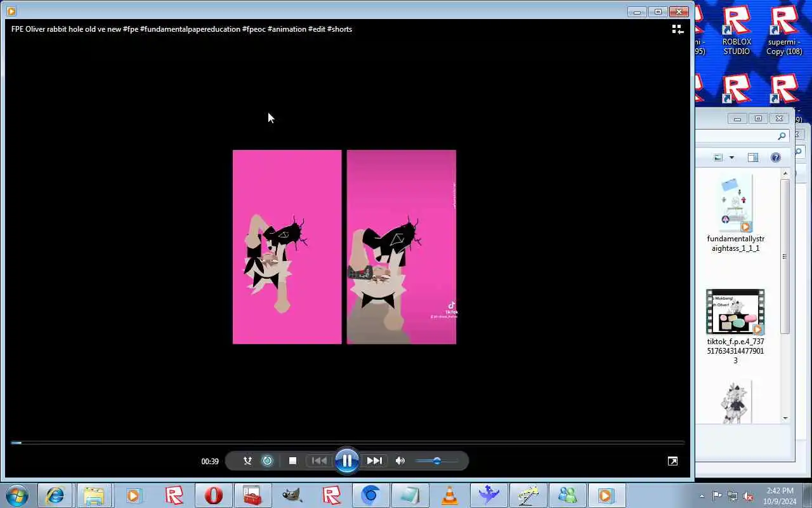Viewport: 812px width, 508px height.
Task: Open VLC media player from the taskbar
Action: tap(449, 495)
